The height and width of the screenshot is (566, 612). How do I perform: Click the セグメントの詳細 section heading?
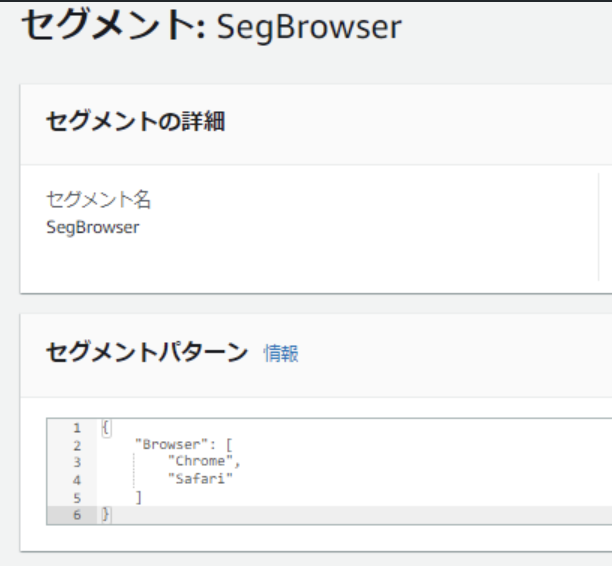135,123
